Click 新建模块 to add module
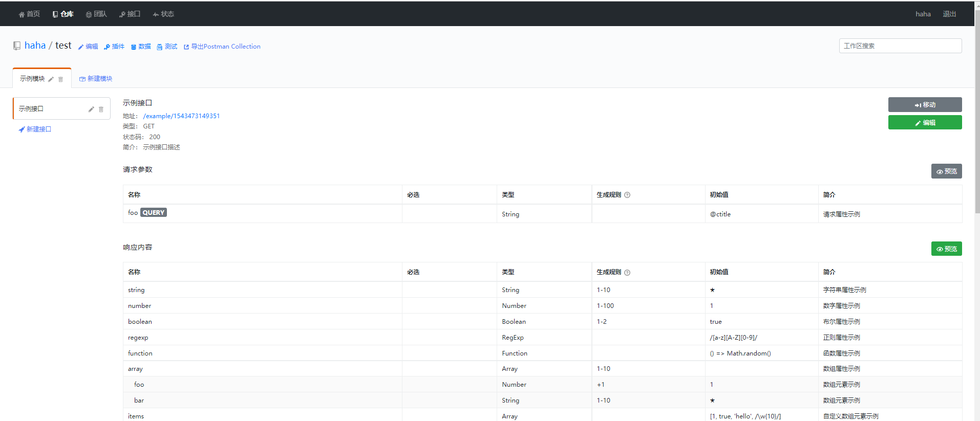The width and height of the screenshot is (980, 421). (96, 79)
